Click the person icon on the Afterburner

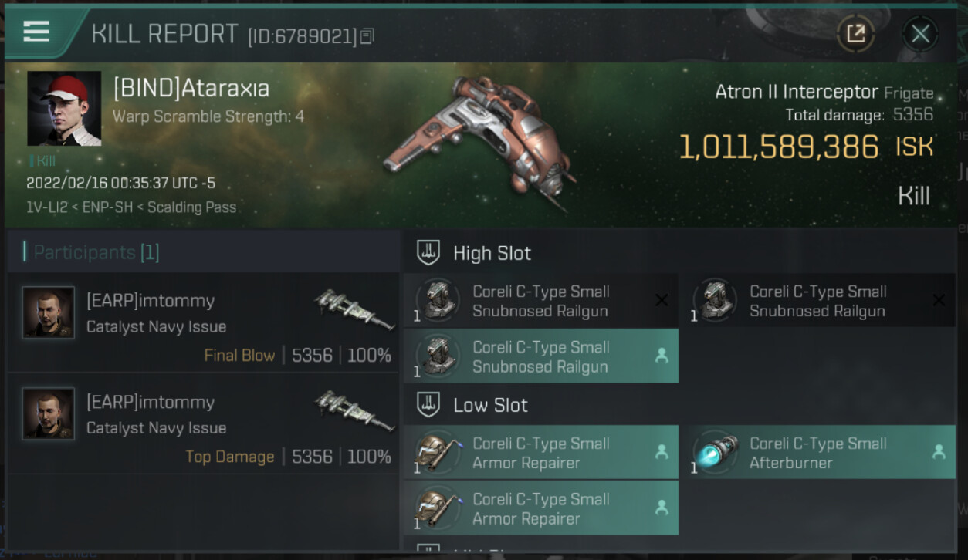(x=939, y=453)
